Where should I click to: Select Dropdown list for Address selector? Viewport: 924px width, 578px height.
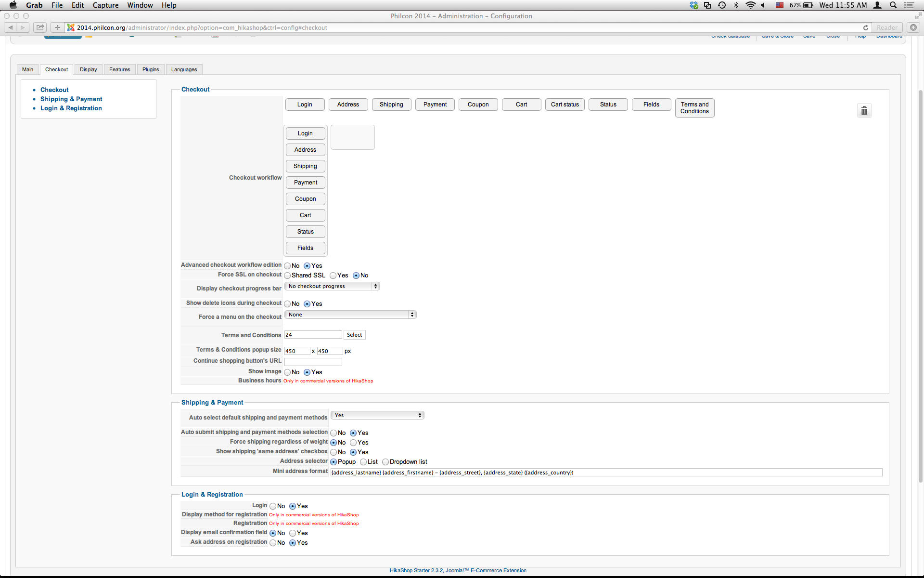[x=385, y=462]
